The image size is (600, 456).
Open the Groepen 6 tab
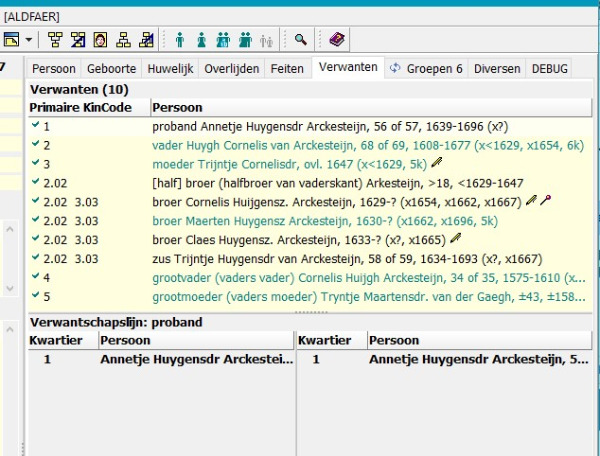click(x=425, y=68)
